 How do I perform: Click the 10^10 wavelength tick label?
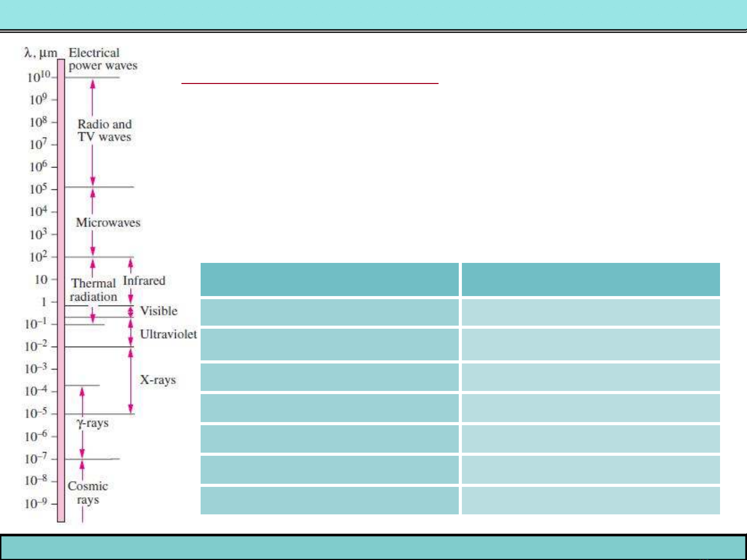click(39, 76)
